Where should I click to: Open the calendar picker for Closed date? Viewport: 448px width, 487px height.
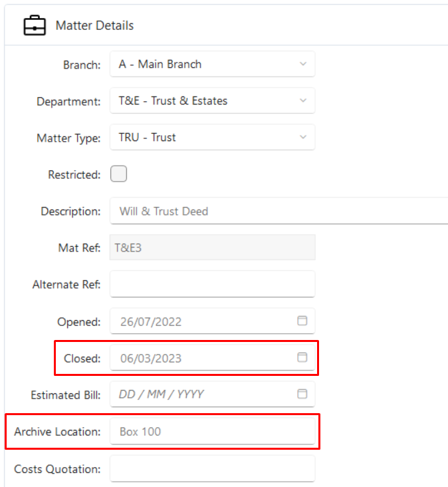tap(302, 357)
